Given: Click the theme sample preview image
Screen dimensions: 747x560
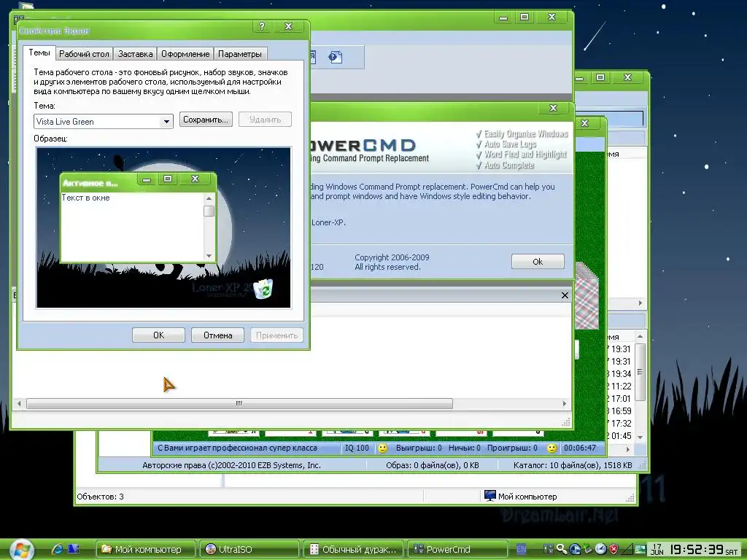Looking at the screenshot, I should point(163,227).
